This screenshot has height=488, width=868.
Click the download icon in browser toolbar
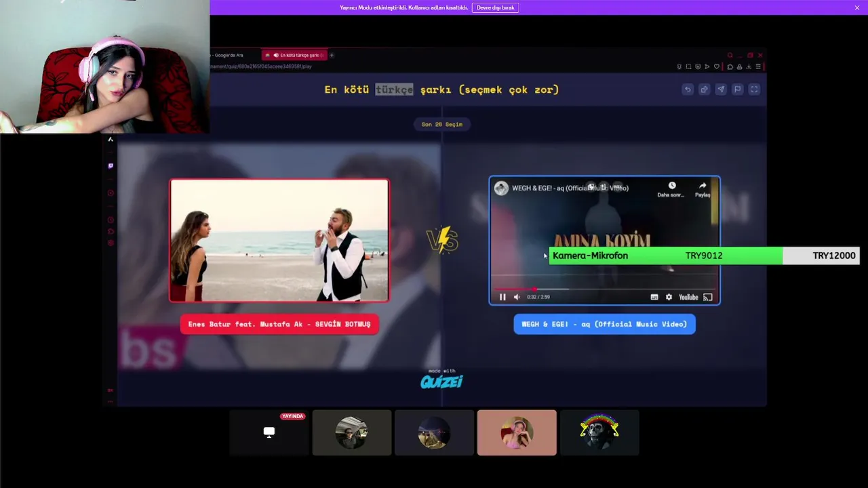[749, 66]
